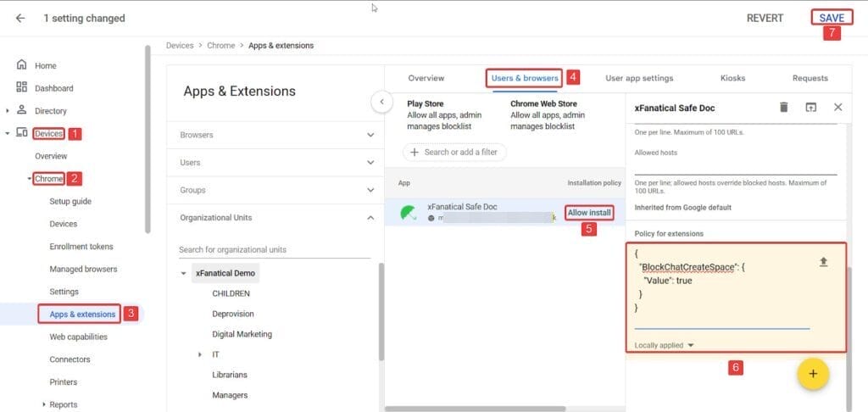Viewport: 868px width, 412px height.
Task: Click the app list horizontal scrollbar
Action: [x=475, y=409]
